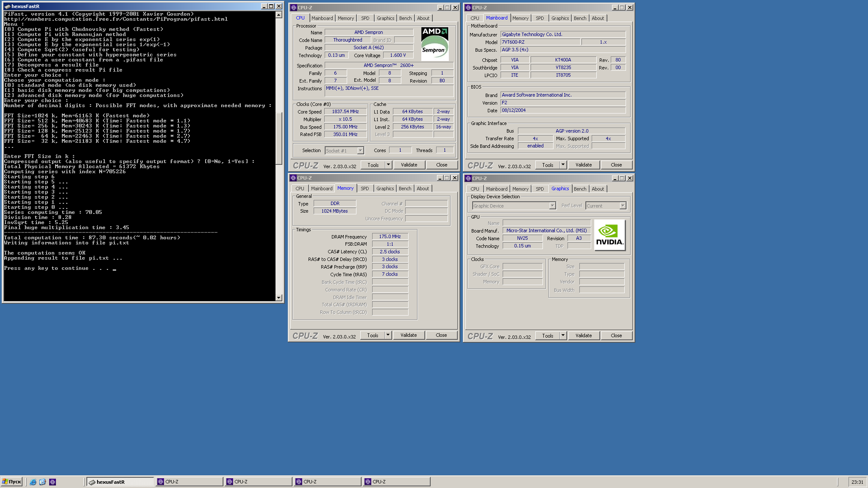Click the Manufacturer field Gigabyte Technology Co. Ltd.

563,35
